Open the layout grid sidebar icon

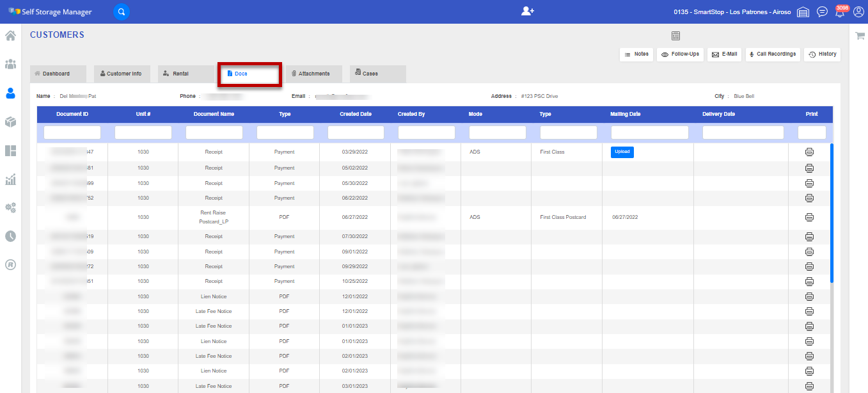(x=10, y=151)
